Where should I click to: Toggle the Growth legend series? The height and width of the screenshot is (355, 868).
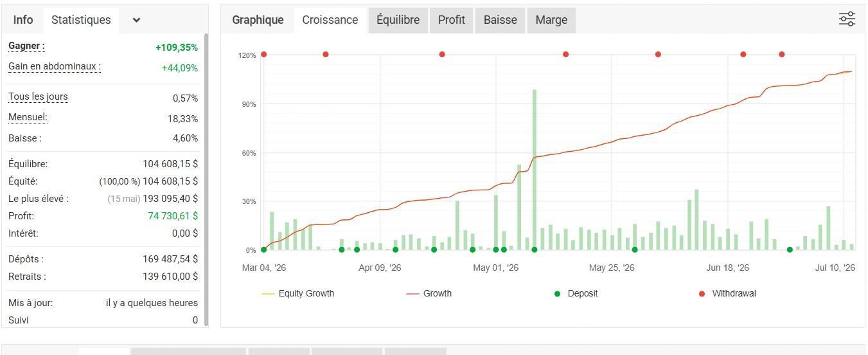tap(429, 293)
